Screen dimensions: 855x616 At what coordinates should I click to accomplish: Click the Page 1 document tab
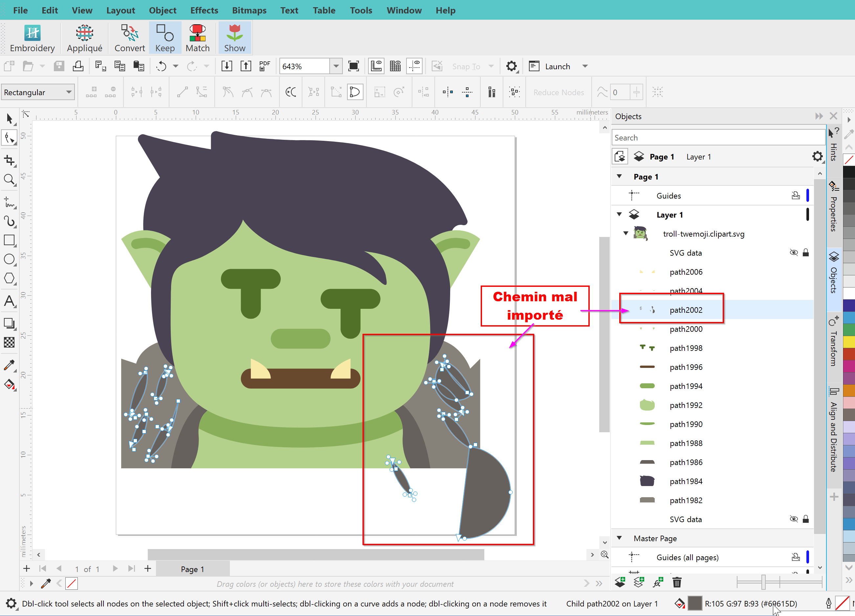(192, 569)
